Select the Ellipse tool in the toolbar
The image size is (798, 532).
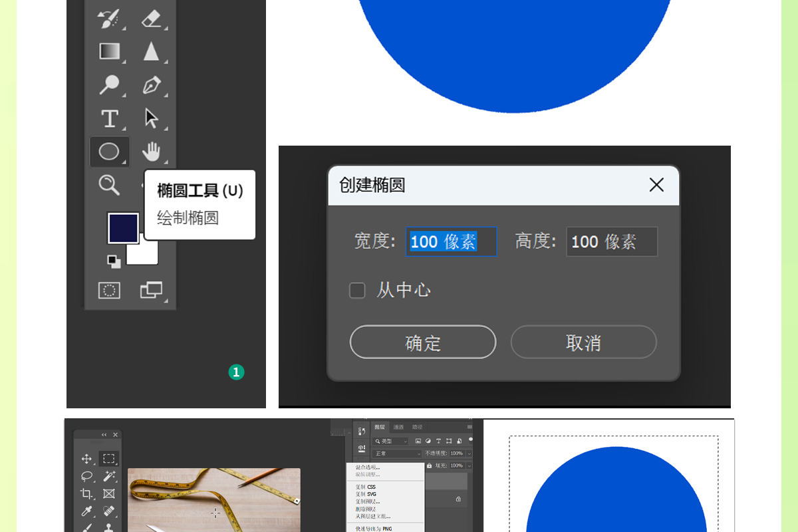click(109, 152)
